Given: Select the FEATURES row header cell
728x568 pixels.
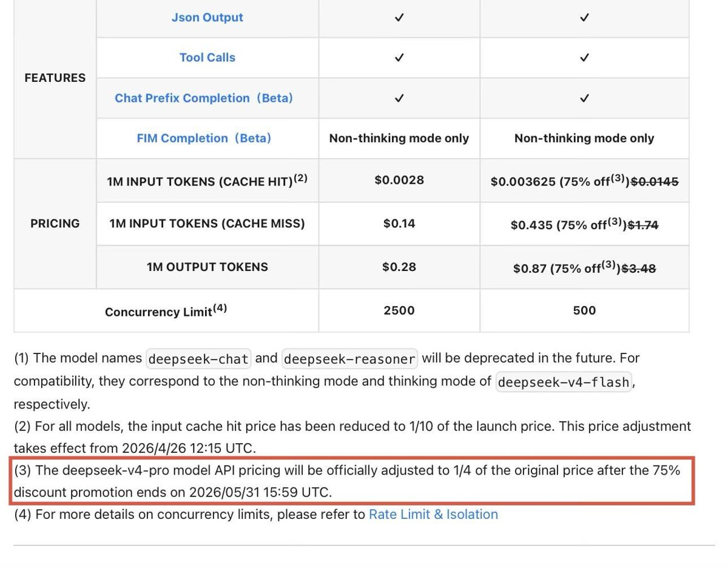Looking at the screenshot, I should (x=55, y=78).
